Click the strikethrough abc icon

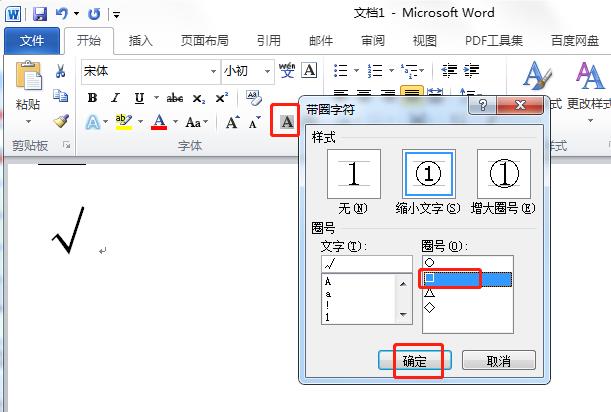pos(174,98)
